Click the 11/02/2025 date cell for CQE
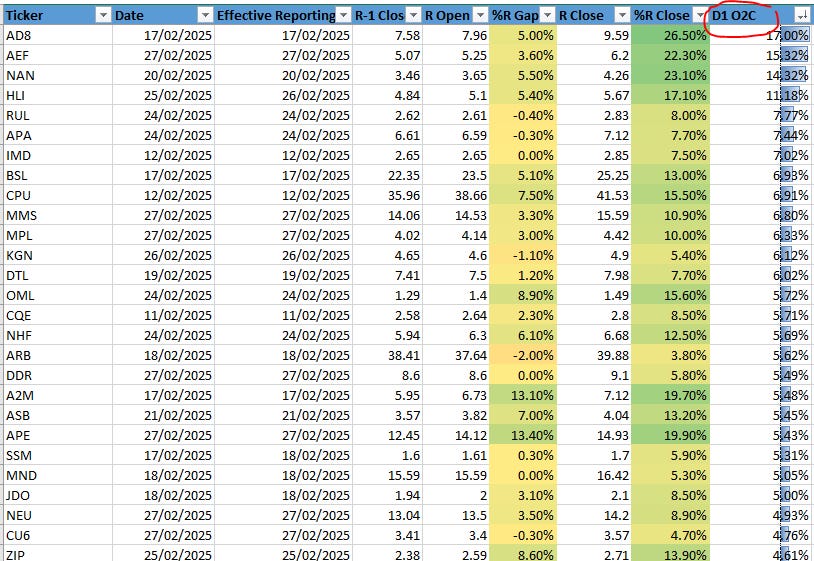The image size is (814, 561). click(163, 316)
